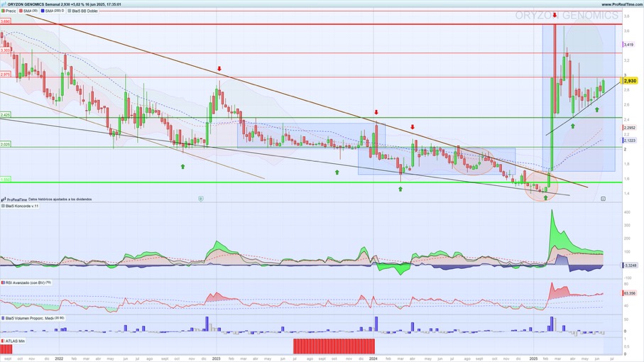The height and width of the screenshot is (362, 644).
Task: Click the 1,4 tick on price axis
Action: click(626, 193)
